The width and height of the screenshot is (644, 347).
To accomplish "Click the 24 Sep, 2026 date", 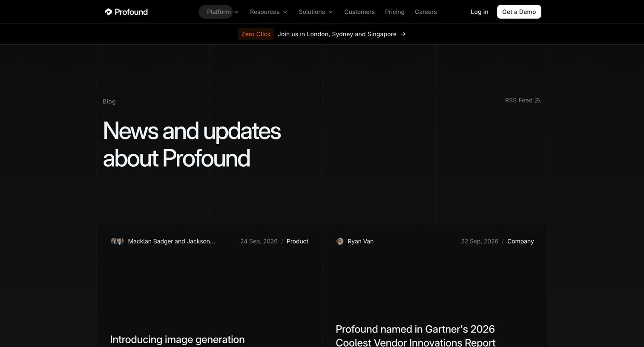I will click(x=259, y=241).
